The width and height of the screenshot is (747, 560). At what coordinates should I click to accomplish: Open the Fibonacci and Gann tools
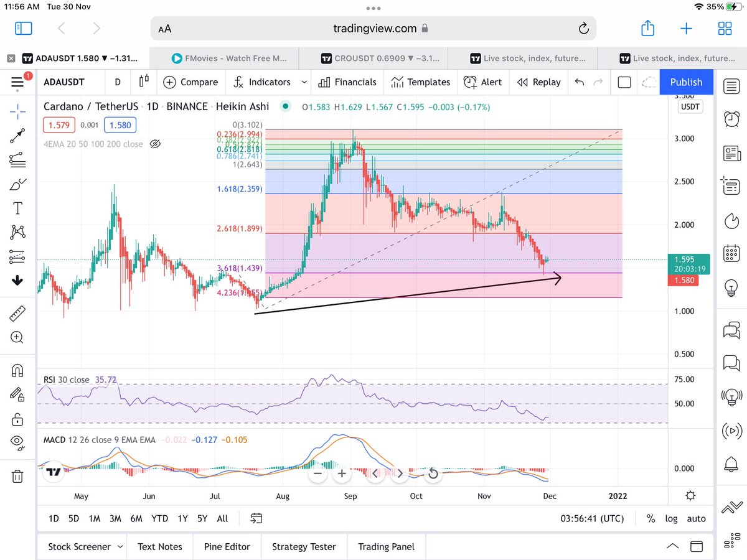pos(17,160)
